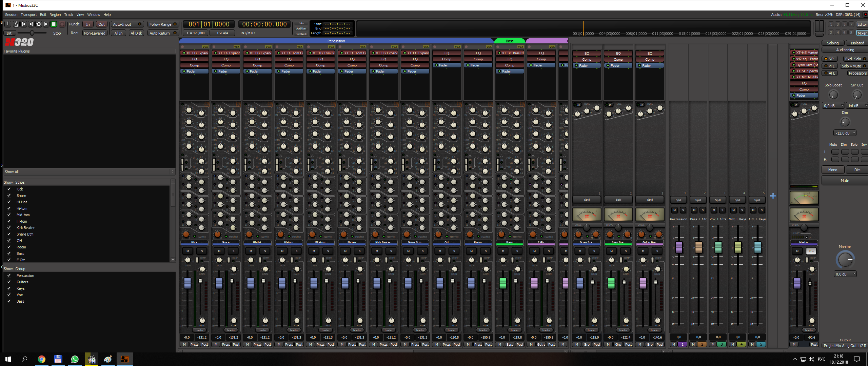Open the Track menu

[69, 15]
